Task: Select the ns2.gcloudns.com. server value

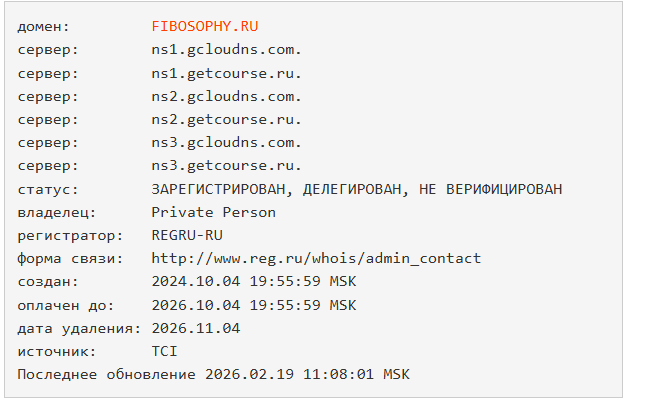Action: pyautogui.click(x=226, y=96)
